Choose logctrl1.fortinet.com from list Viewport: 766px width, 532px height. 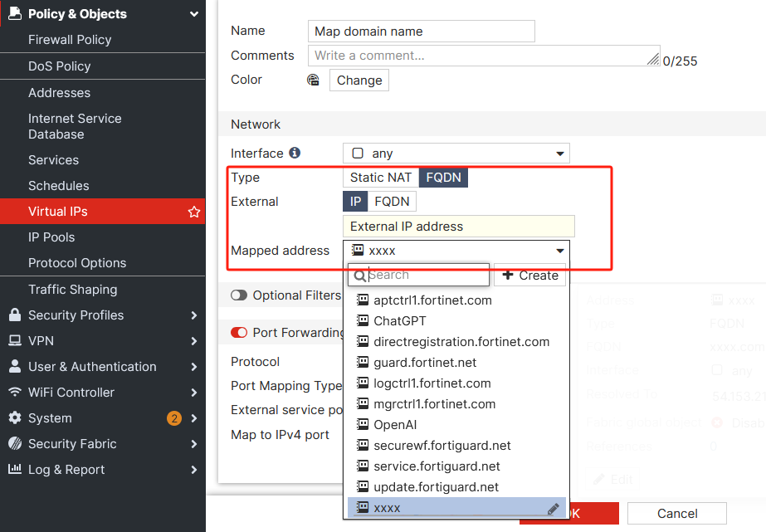(x=456, y=383)
